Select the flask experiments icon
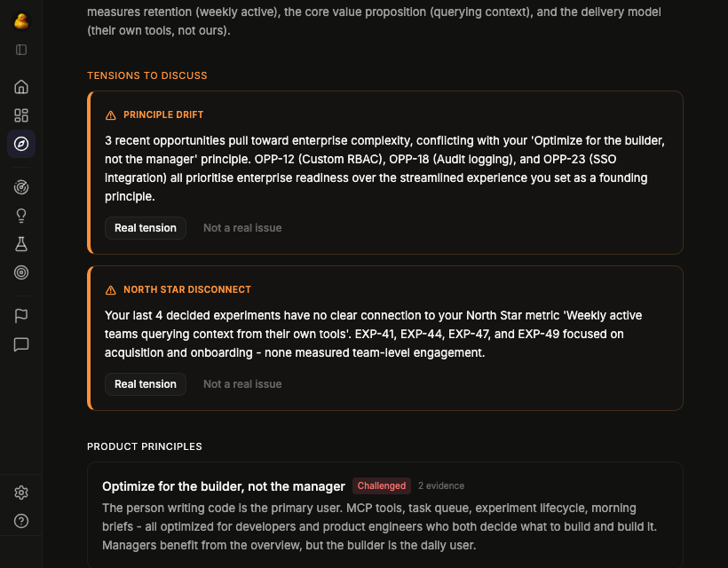Image resolution: width=728 pixels, height=568 pixels. 20,243
